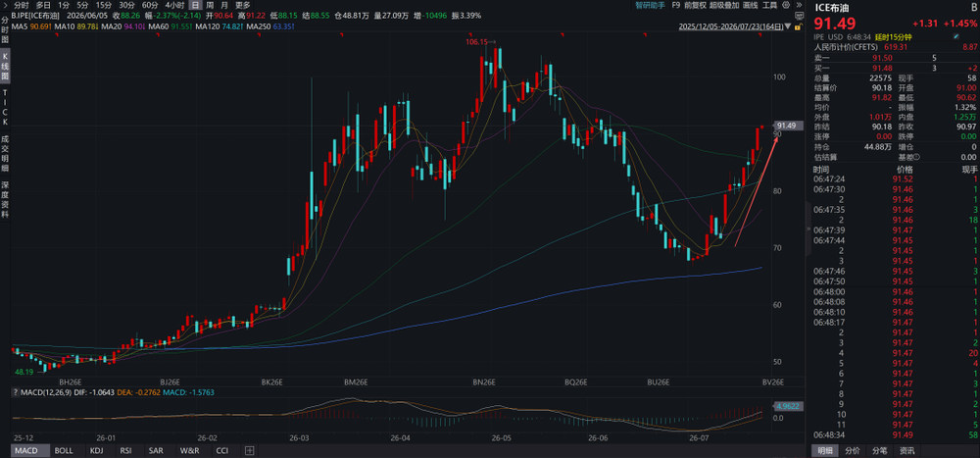The height and width of the screenshot is (458, 980).
Task: Open the 工具 tools menu
Action: tap(769, 5)
